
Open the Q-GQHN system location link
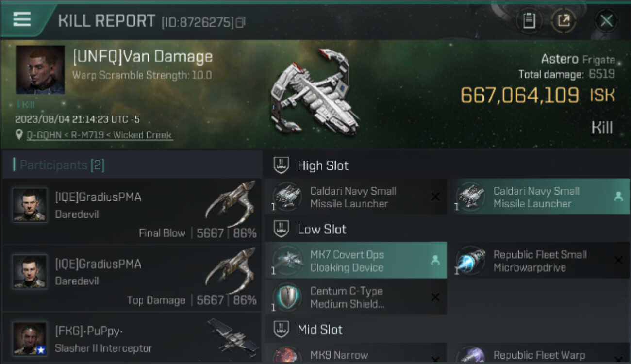pyautogui.click(x=94, y=135)
